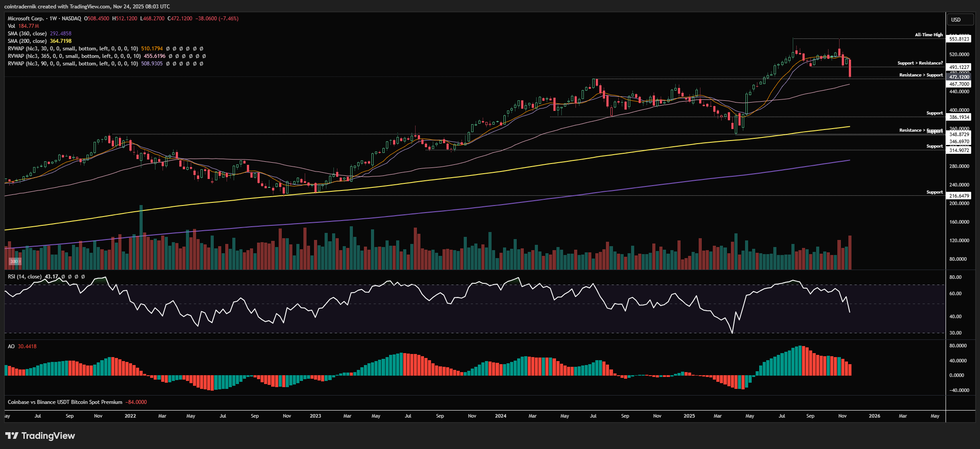Click the orange 510.1794 RVWAP value
This screenshot has width=980, height=449.
click(152, 49)
